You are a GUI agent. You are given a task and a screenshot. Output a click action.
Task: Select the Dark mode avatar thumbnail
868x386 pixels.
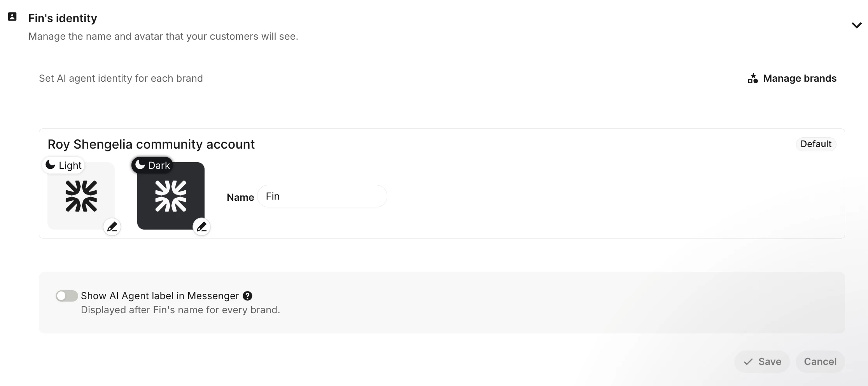pos(171,196)
